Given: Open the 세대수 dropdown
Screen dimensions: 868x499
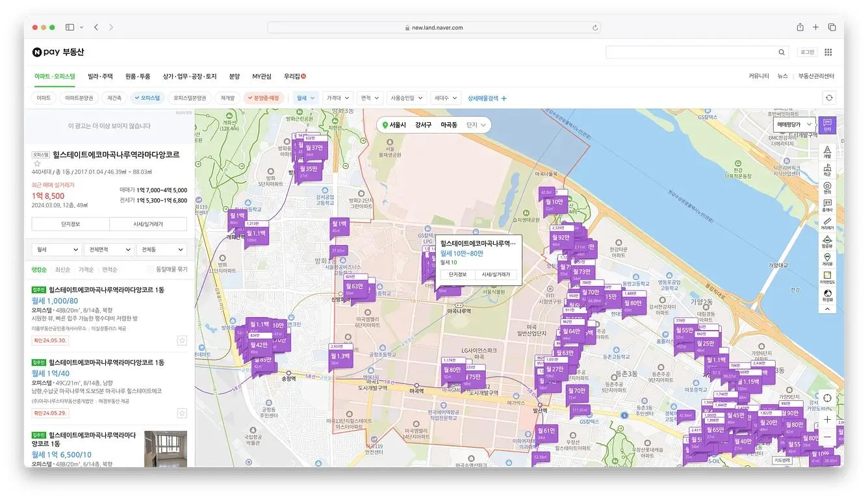Looking at the screenshot, I should coord(445,98).
